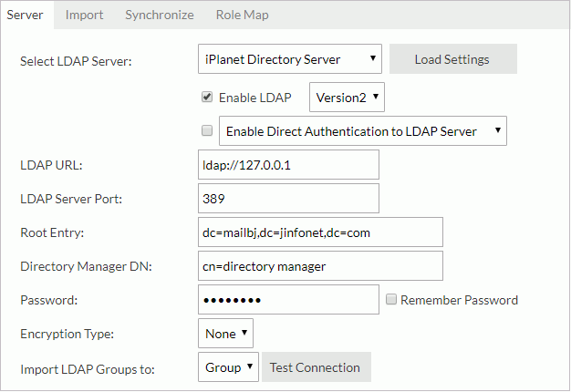This screenshot has height=392, width=571.
Task: Click the Load Settings button
Action: [x=452, y=59]
